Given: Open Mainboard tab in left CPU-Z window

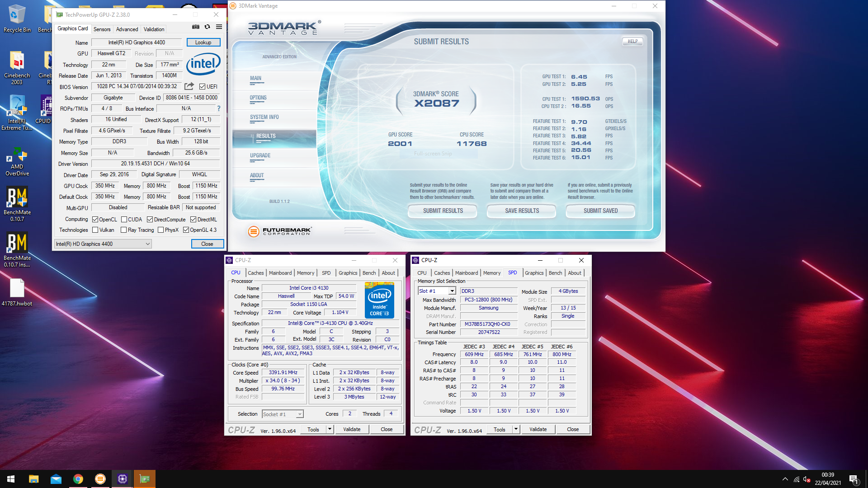Looking at the screenshot, I should click(280, 273).
